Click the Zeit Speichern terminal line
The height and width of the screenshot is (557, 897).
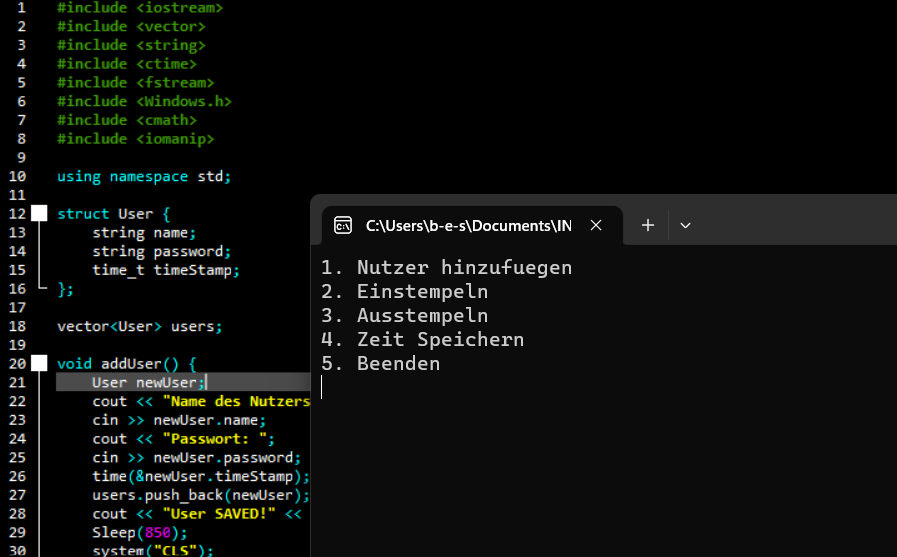(x=422, y=340)
